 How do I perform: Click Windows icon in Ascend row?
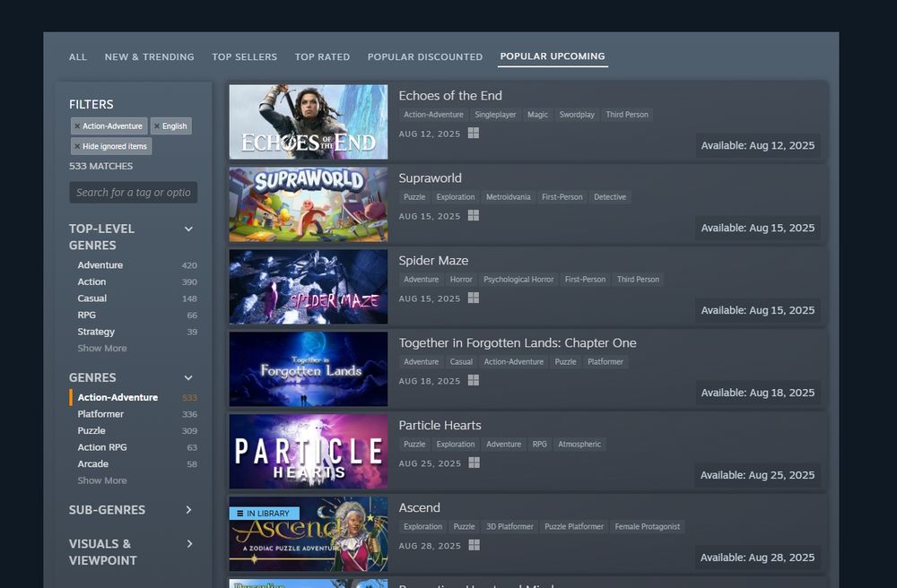point(474,545)
